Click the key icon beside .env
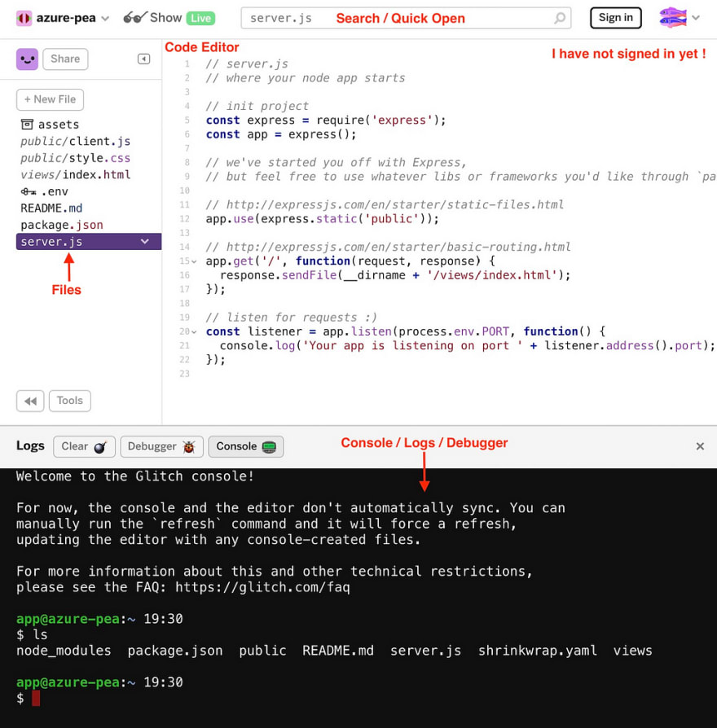The height and width of the screenshot is (728, 717). coord(29,191)
